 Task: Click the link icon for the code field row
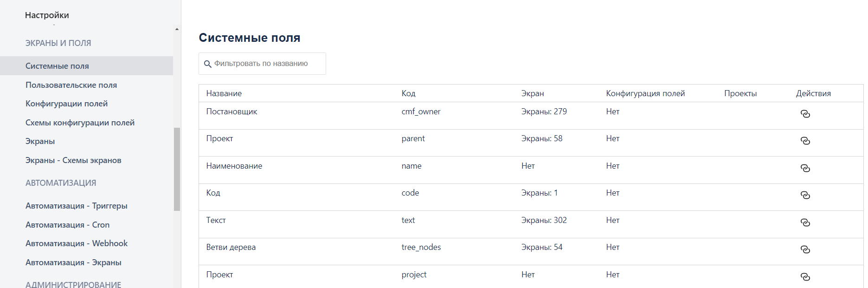pos(805,195)
